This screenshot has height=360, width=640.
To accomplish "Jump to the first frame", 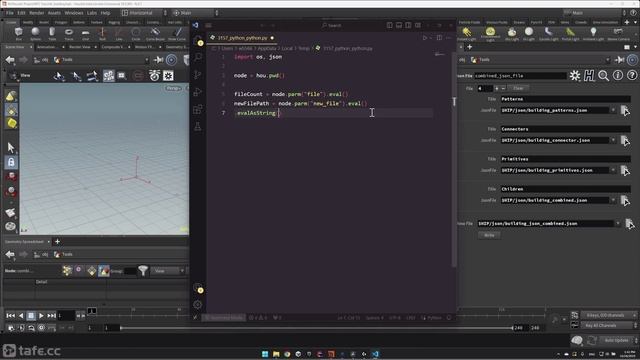I will coord(11,316).
